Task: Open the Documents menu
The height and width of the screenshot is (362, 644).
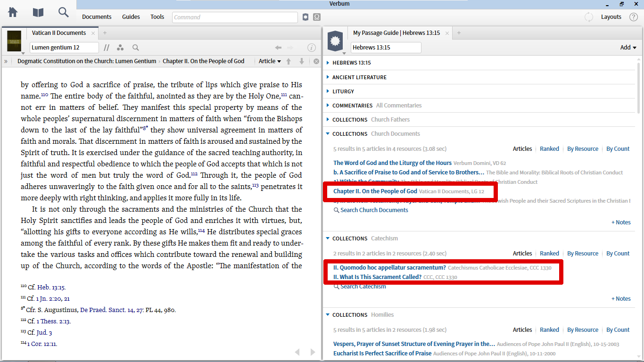Action: [x=97, y=17]
